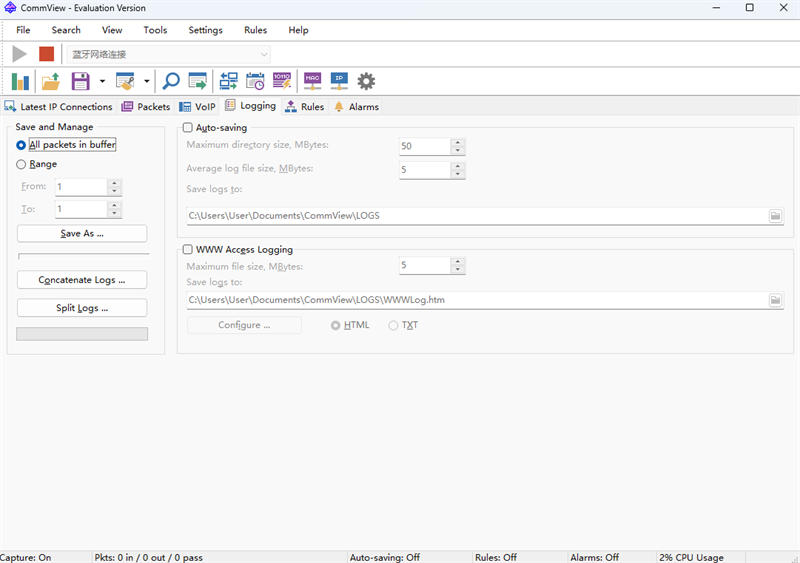Image resolution: width=800 pixels, height=563 pixels.
Task: Open the Tools menu
Action: 155,30
